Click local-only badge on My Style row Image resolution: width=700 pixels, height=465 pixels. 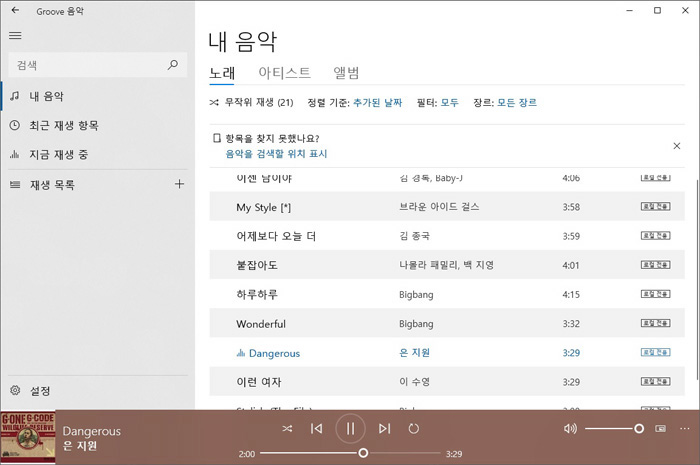tap(655, 206)
